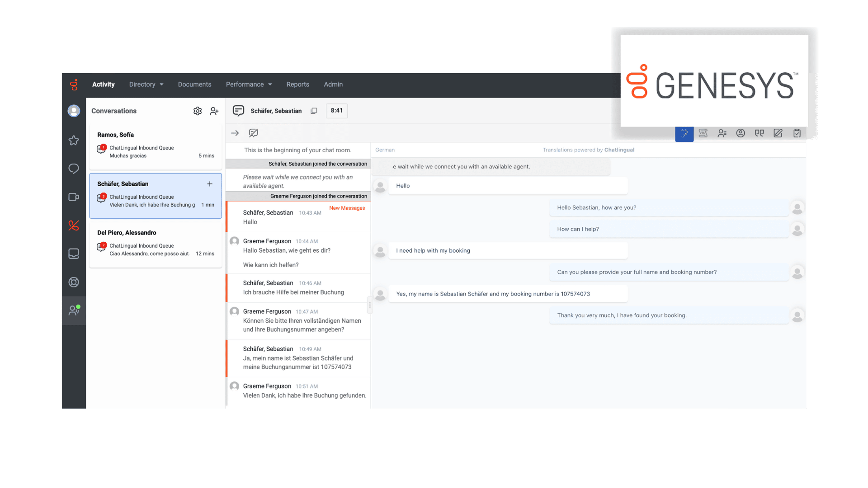Click the unread badge on Ramos, Sofía chat
The height and width of the screenshot is (488, 868).
tap(104, 147)
